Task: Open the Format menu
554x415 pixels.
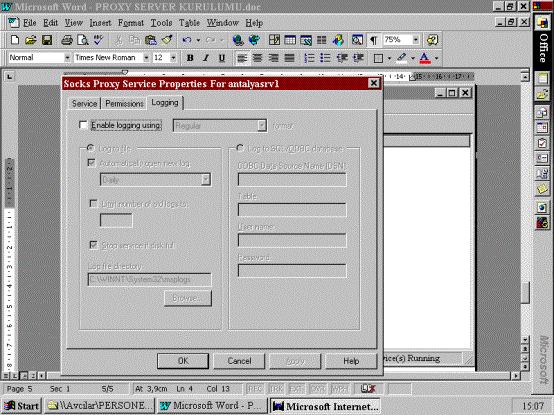Action: 131,23
